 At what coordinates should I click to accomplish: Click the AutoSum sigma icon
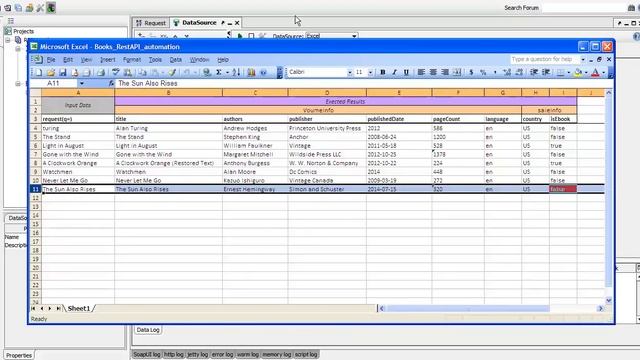click(x=219, y=72)
